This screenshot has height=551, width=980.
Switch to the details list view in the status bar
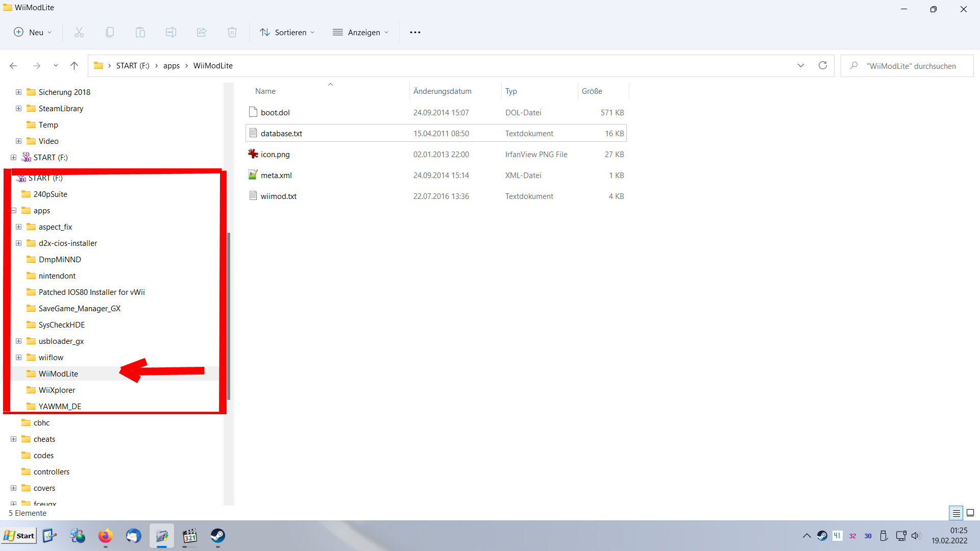pos(956,513)
